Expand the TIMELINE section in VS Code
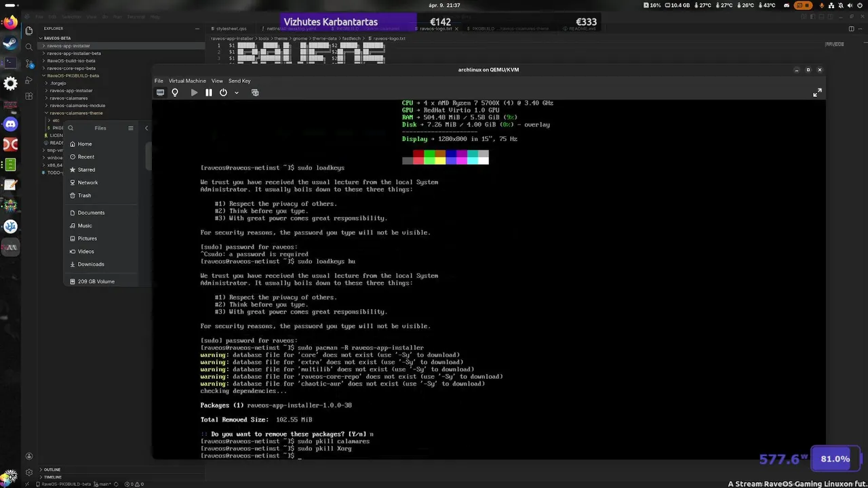The height and width of the screenshot is (488, 868). point(121,477)
